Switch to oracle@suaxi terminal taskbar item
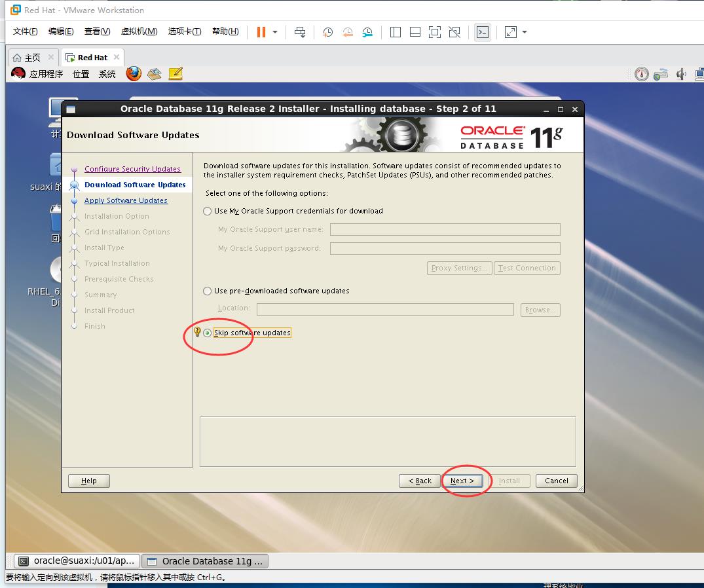This screenshot has height=588, width=704. 77,560
